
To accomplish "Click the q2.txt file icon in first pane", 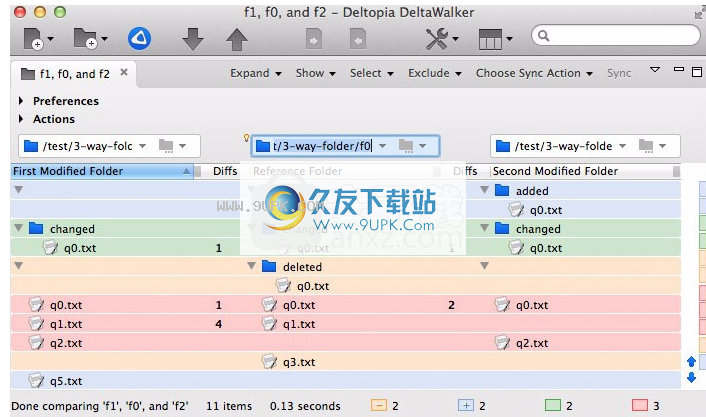I will 36,343.
